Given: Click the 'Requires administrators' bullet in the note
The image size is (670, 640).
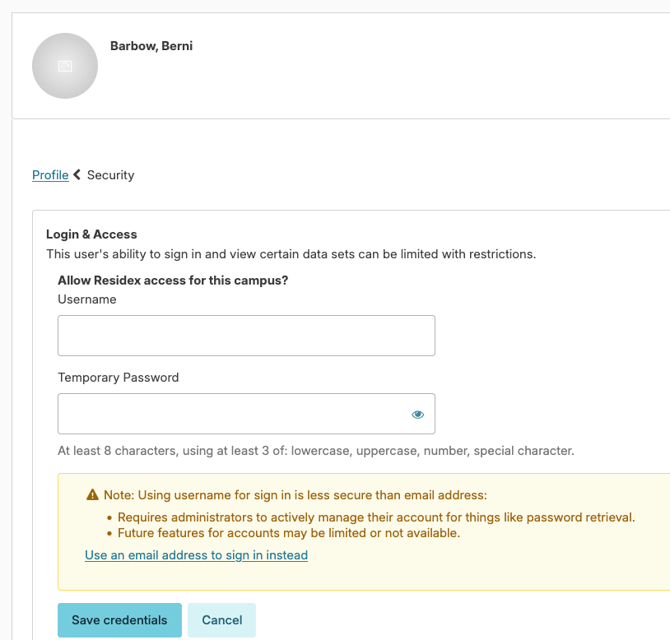Looking at the screenshot, I should coord(376,517).
